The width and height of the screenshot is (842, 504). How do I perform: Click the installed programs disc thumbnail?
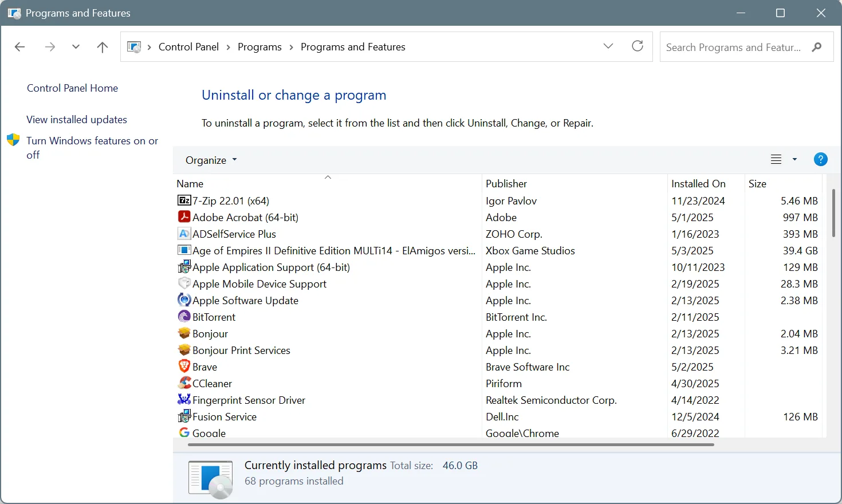point(210,479)
